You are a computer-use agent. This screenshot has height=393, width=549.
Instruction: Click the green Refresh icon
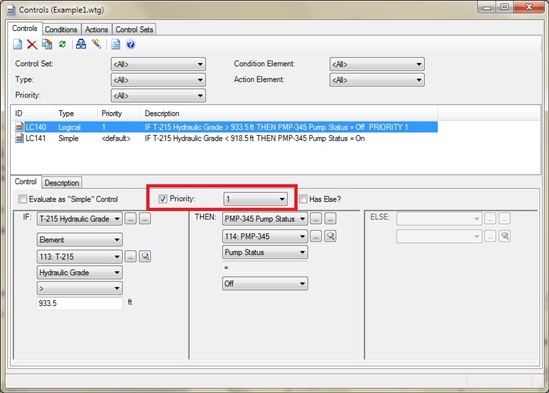62,44
